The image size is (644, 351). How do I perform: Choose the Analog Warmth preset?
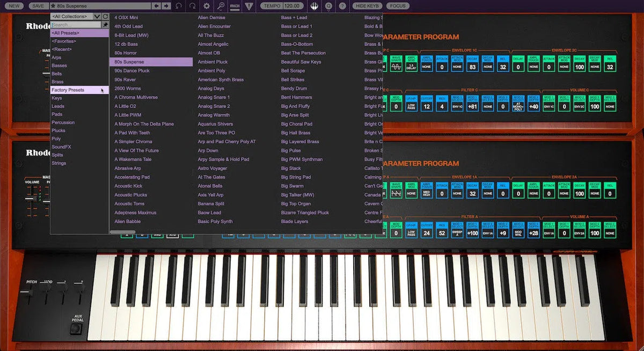click(x=214, y=114)
